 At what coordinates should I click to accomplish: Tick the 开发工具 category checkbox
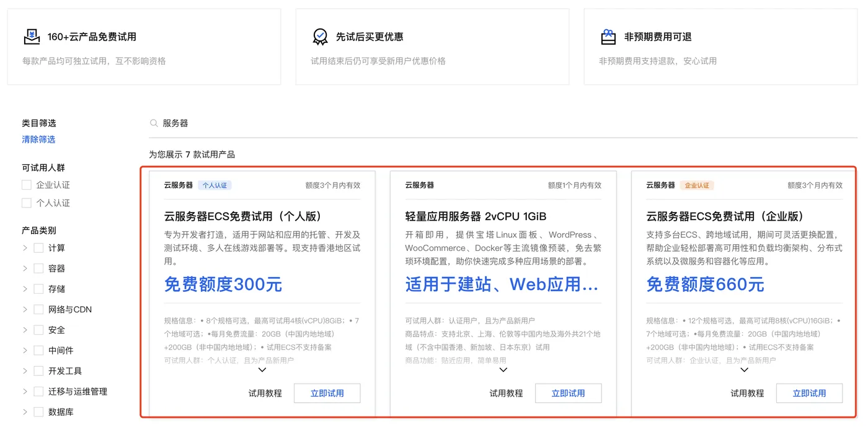(x=38, y=371)
